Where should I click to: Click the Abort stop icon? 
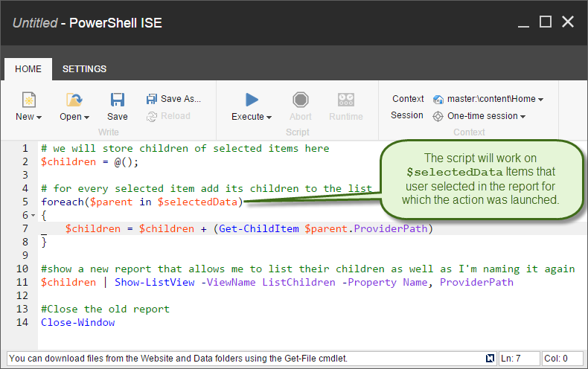[x=301, y=100]
